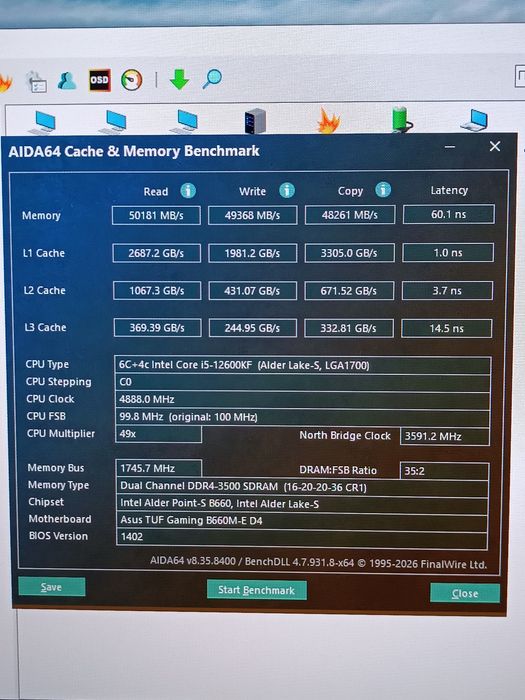The height and width of the screenshot is (700, 525).
Task: Click the DRAM:FSB Ratio value 35:2
Action: pos(444,471)
